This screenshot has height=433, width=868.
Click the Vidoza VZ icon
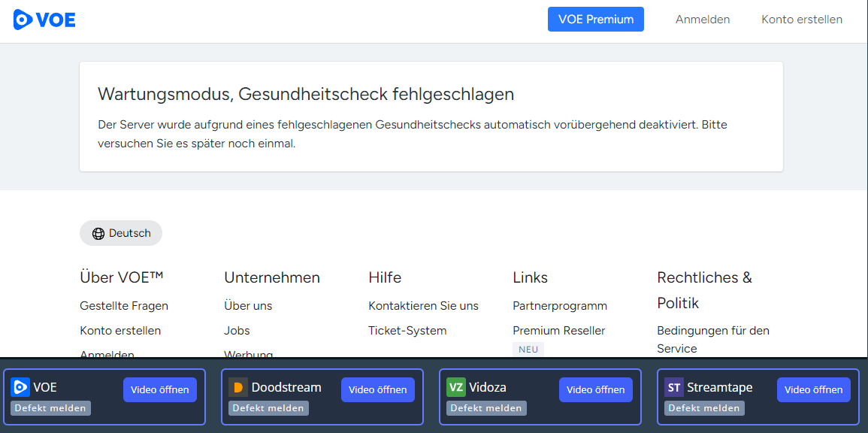coord(456,387)
